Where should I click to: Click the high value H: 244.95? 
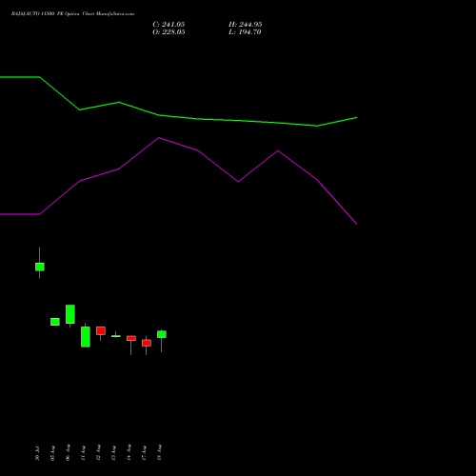point(246,25)
